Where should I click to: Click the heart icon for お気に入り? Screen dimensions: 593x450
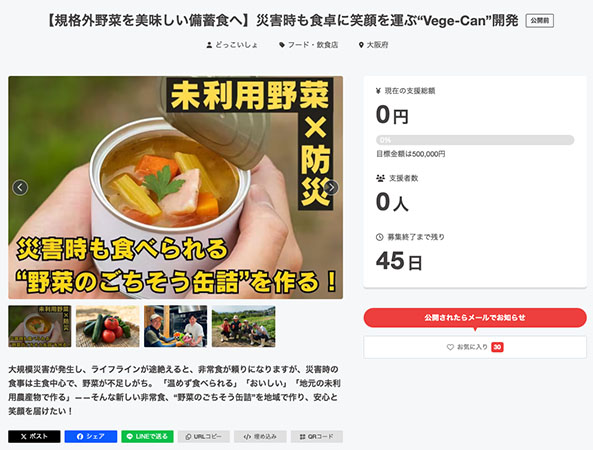[x=450, y=347]
